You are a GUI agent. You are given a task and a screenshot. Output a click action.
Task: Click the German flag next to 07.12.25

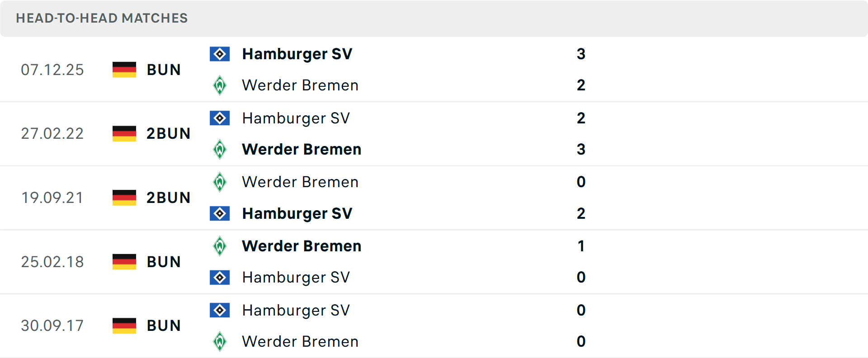124,69
